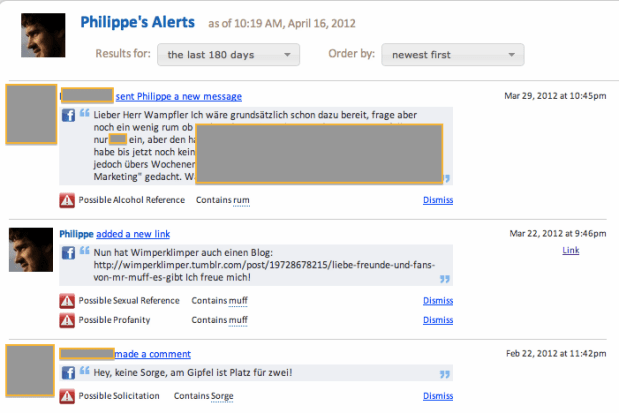The width and height of the screenshot is (619, 413).
Task: Click Philippe's thumbnail on the Mar 22 alert
Action: pos(30,250)
